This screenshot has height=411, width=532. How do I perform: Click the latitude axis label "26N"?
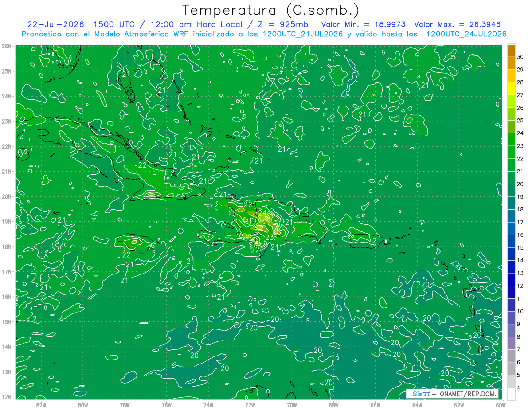6,46
